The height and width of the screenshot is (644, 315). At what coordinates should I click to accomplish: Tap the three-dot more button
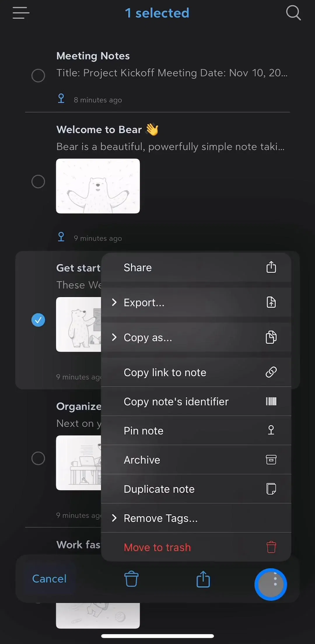[271, 584]
